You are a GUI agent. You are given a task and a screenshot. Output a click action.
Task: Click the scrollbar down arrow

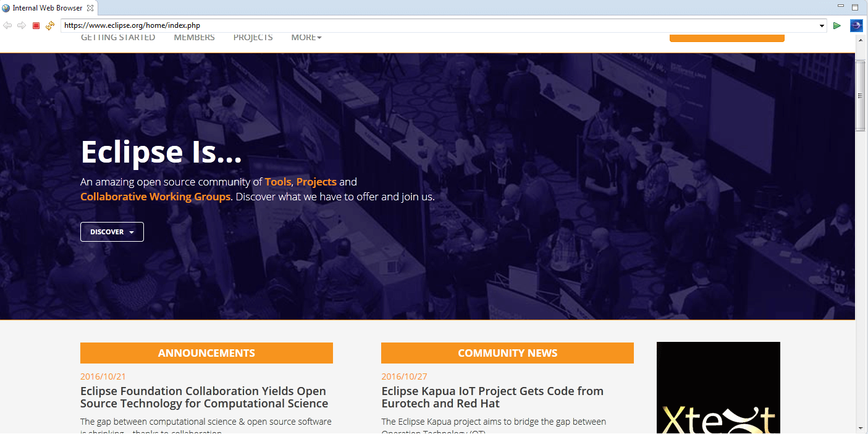[861, 428]
